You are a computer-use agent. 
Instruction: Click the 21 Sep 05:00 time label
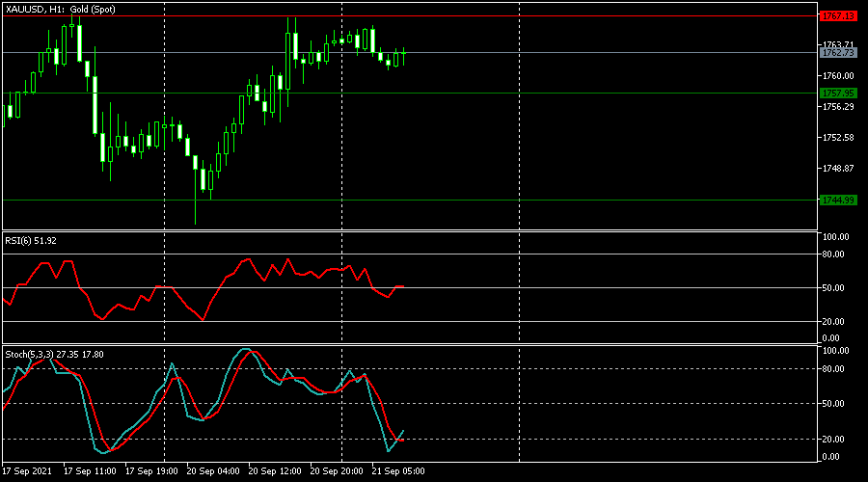coord(398,471)
